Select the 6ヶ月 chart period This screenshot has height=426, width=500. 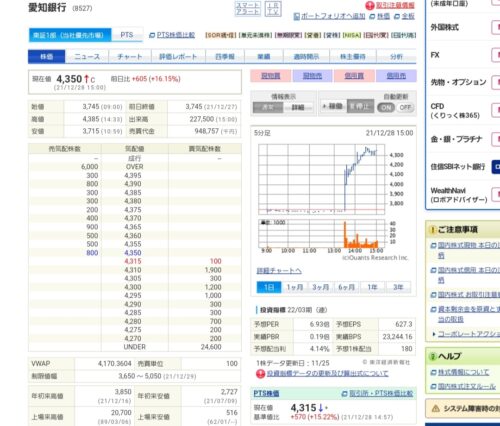(347, 287)
